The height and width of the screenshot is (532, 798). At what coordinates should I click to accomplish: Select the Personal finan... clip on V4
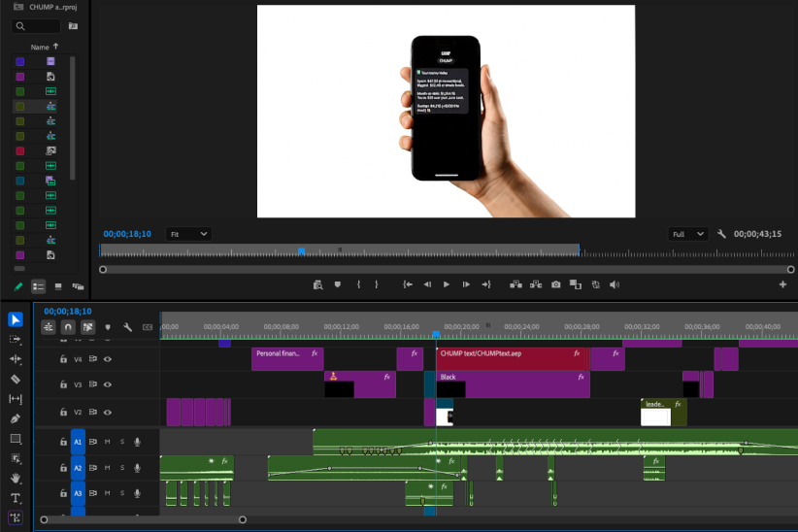click(x=287, y=359)
